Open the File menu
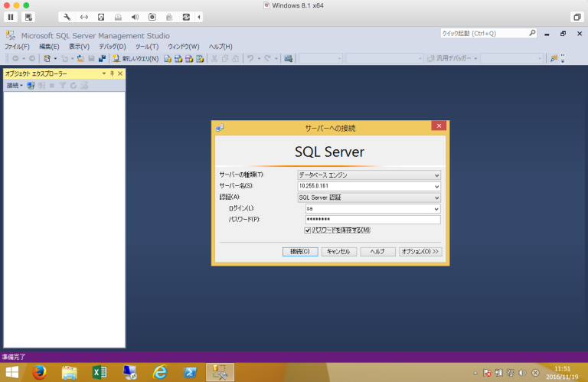 pyautogui.click(x=17, y=47)
